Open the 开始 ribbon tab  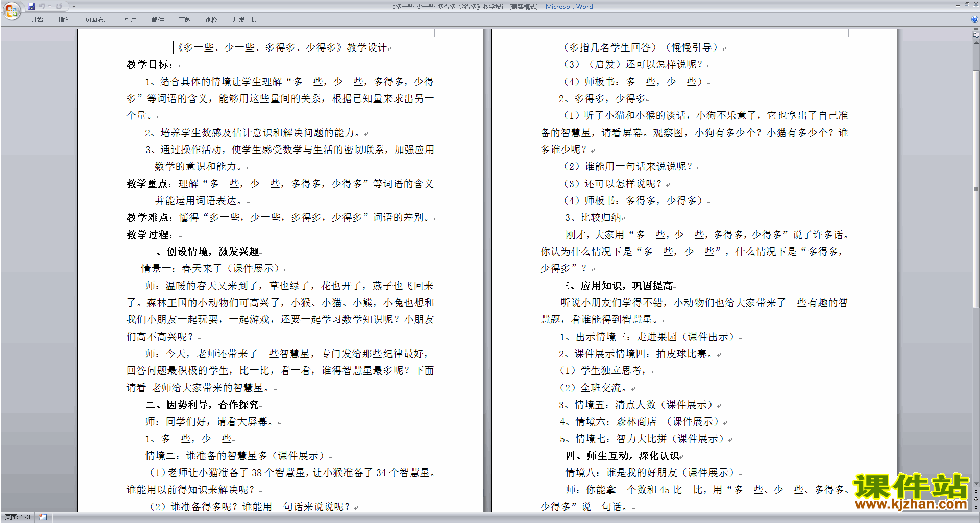37,20
